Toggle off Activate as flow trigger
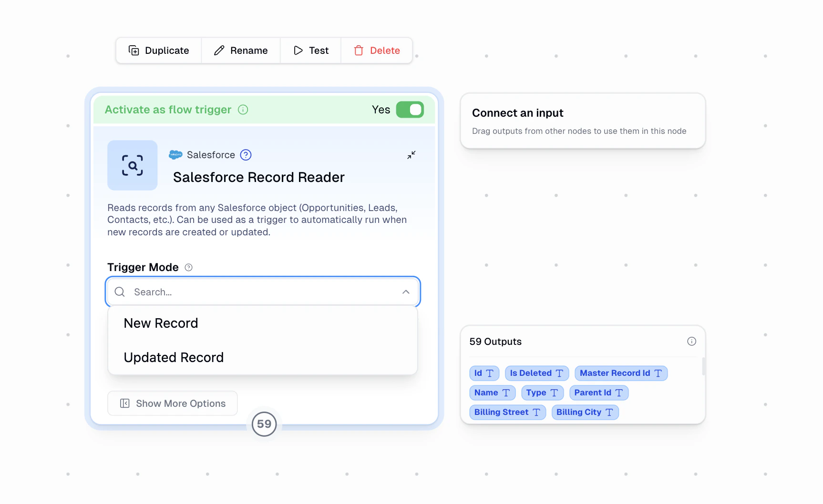 tap(410, 110)
